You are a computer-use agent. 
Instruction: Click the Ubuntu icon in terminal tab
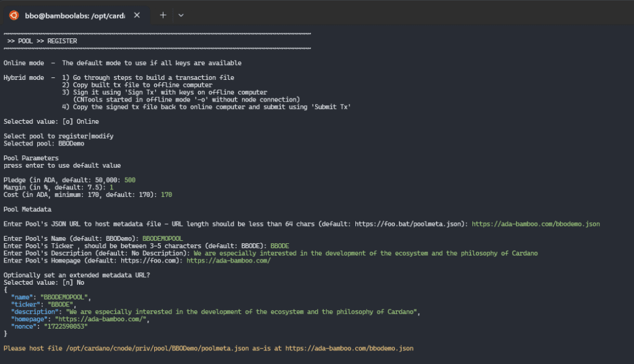click(14, 15)
